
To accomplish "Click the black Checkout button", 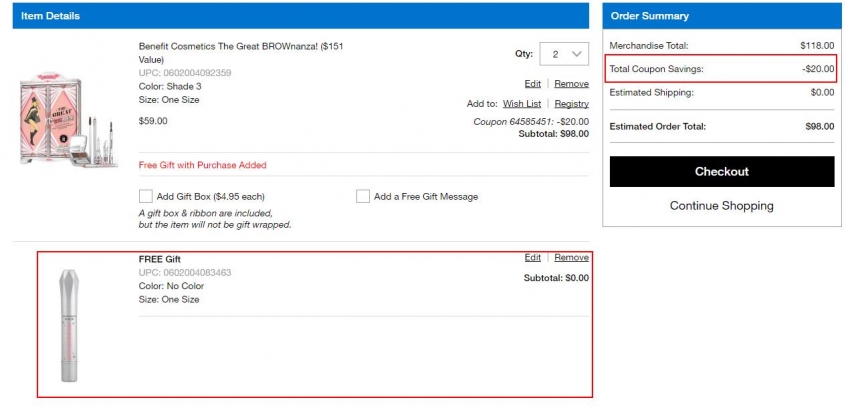I will (x=722, y=172).
